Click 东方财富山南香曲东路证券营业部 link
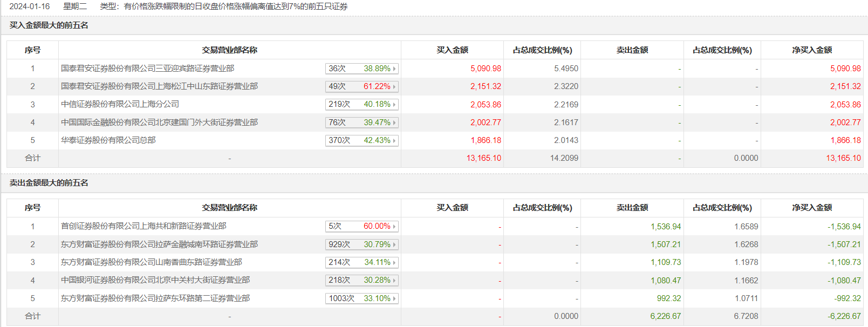 [151, 262]
